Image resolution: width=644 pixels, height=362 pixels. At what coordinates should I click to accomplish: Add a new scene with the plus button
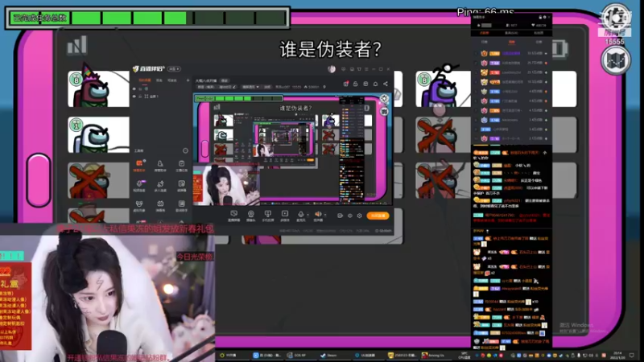(188, 80)
